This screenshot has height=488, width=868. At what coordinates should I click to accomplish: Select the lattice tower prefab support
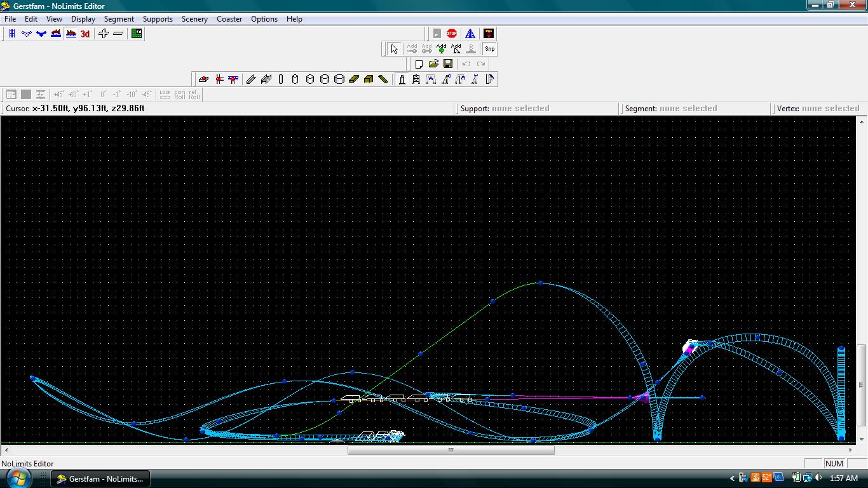pyautogui.click(x=416, y=79)
